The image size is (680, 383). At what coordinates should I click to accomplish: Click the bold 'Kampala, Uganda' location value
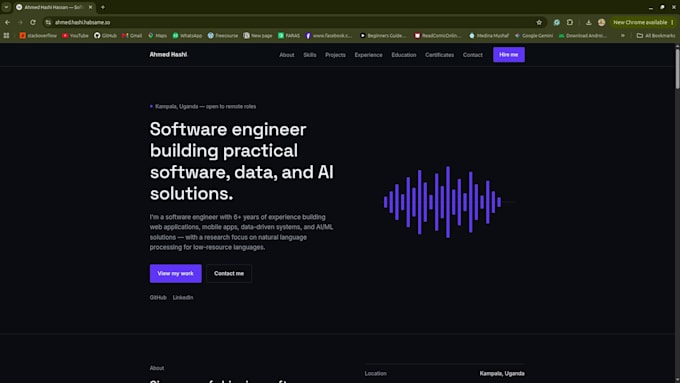pyautogui.click(x=502, y=373)
